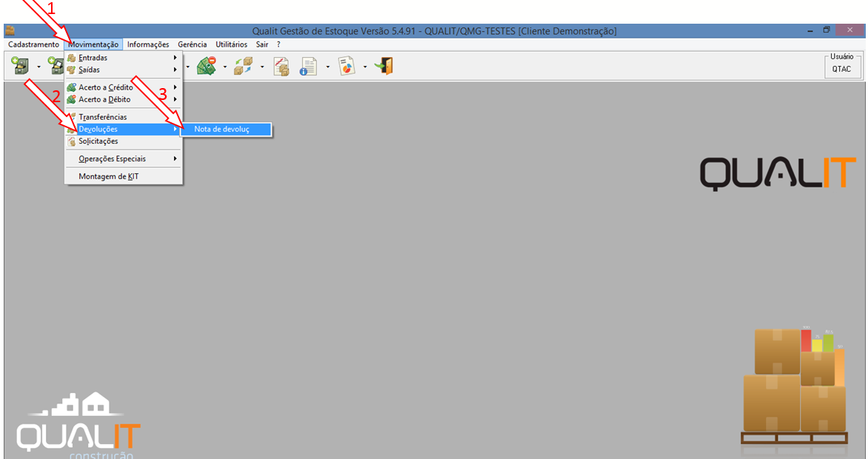Click the Saídas boxes icon in menu
Viewport: 868px width, 459px height.
pyautogui.click(x=72, y=70)
